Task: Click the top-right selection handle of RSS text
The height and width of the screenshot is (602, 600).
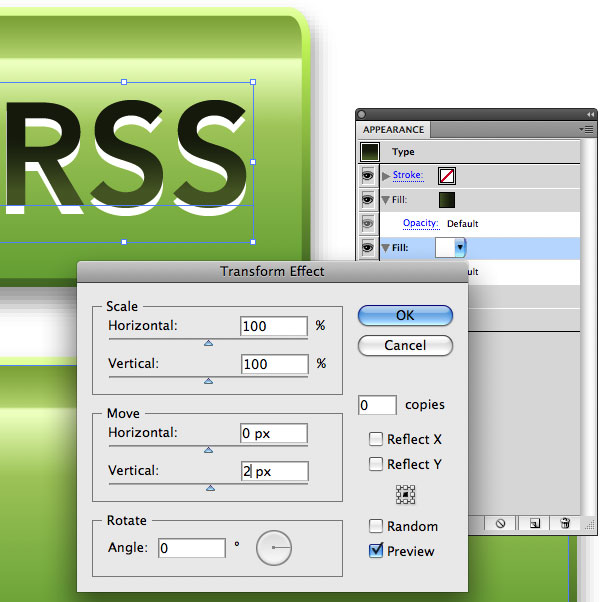Action: coord(253,82)
